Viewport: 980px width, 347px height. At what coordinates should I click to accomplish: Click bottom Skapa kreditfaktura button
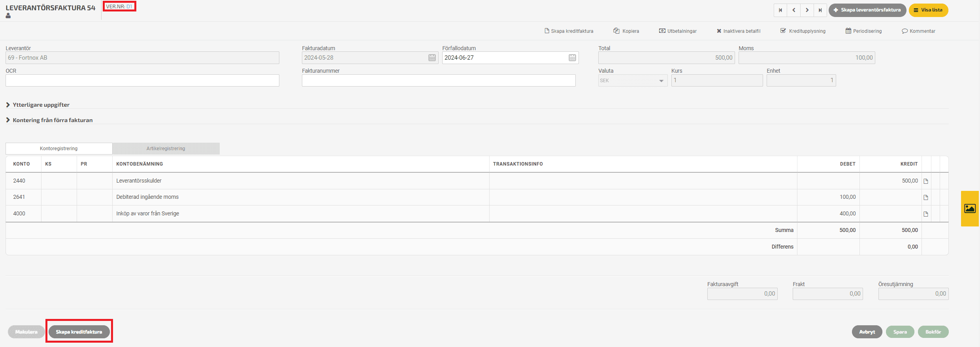pyautogui.click(x=79, y=332)
